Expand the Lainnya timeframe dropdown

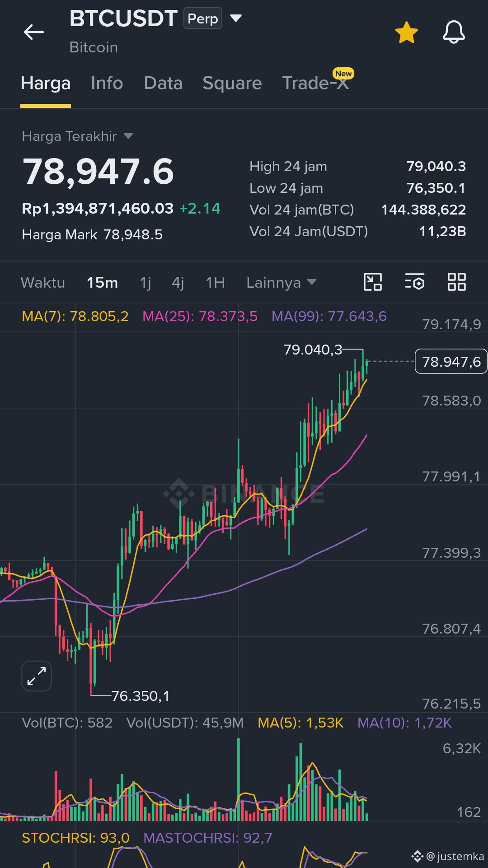tap(281, 283)
